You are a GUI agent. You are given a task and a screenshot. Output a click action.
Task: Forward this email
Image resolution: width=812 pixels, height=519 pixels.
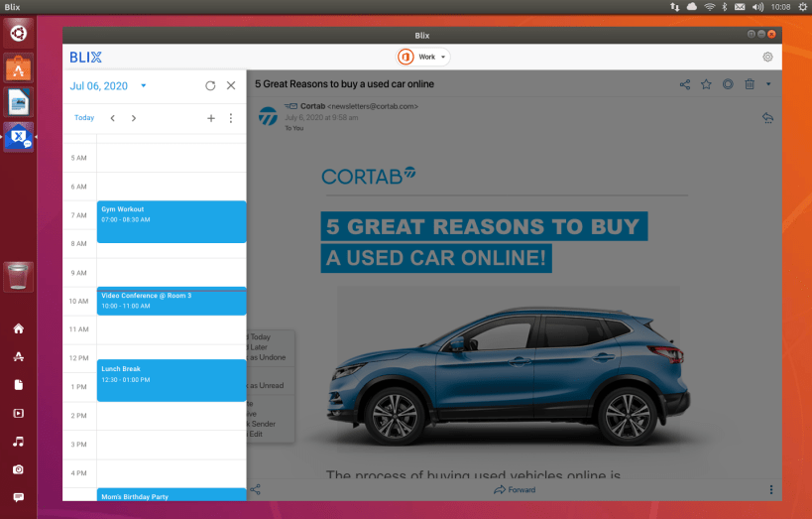(515, 489)
